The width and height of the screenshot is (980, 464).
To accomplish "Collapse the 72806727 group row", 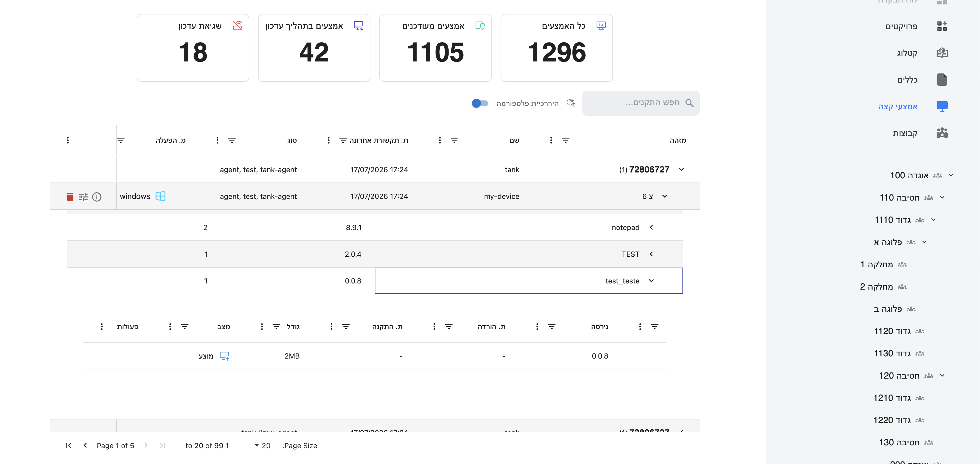I will pyautogui.click(x=681, y=170).
